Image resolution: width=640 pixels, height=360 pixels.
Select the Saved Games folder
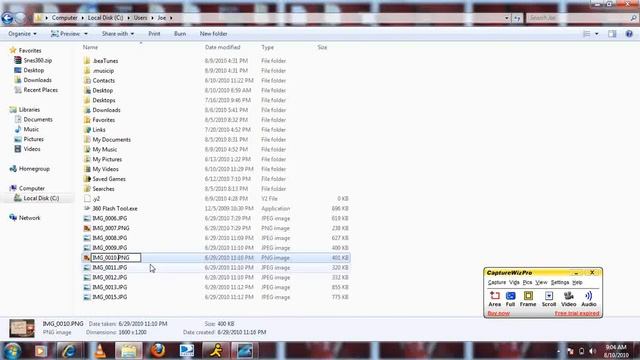click(104, 179)
